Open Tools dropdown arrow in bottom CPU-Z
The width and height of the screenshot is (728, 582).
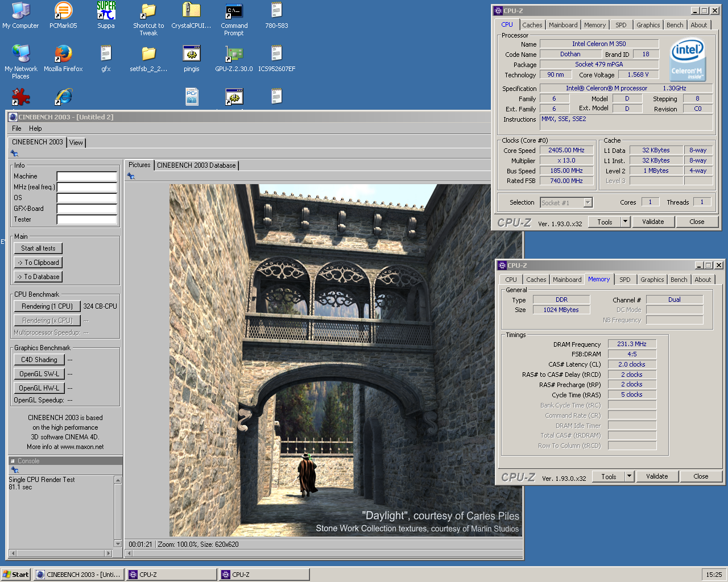[x=630, y=476]
